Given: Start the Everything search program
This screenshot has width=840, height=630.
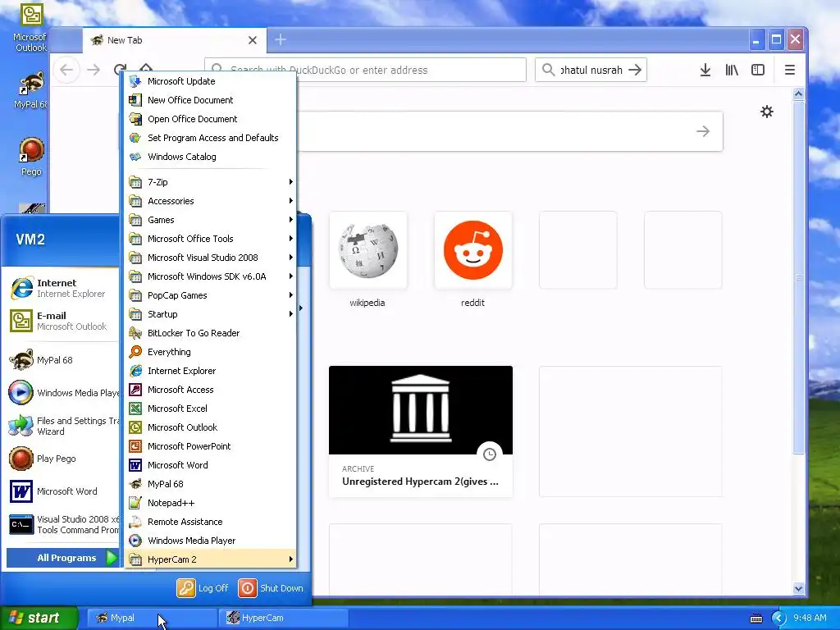Looking at the screenshot, I should [210, 351].
